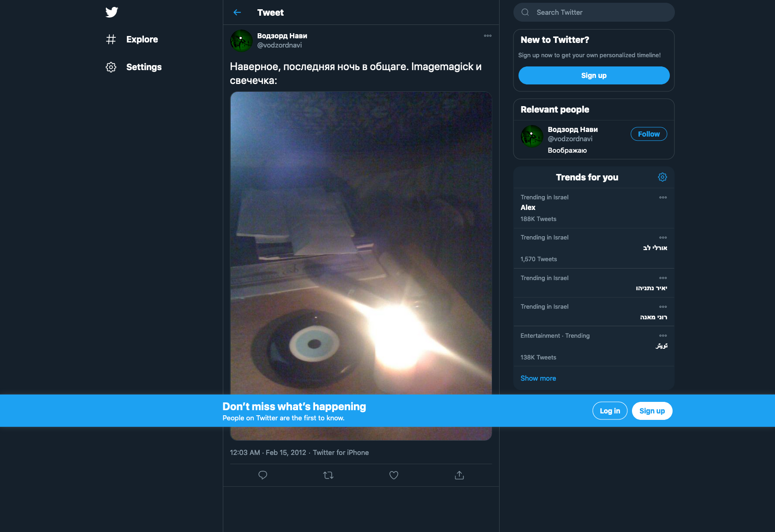Open the share tweet icon
The width and height of the screenshot is (775, 532).
[x=459, y=475]
